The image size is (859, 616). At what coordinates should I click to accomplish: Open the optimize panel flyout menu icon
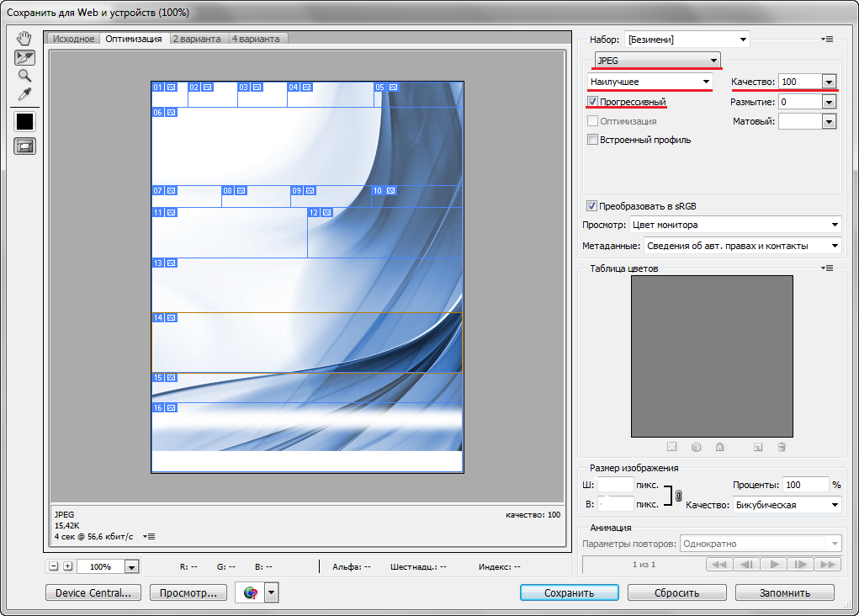(827, 40)
